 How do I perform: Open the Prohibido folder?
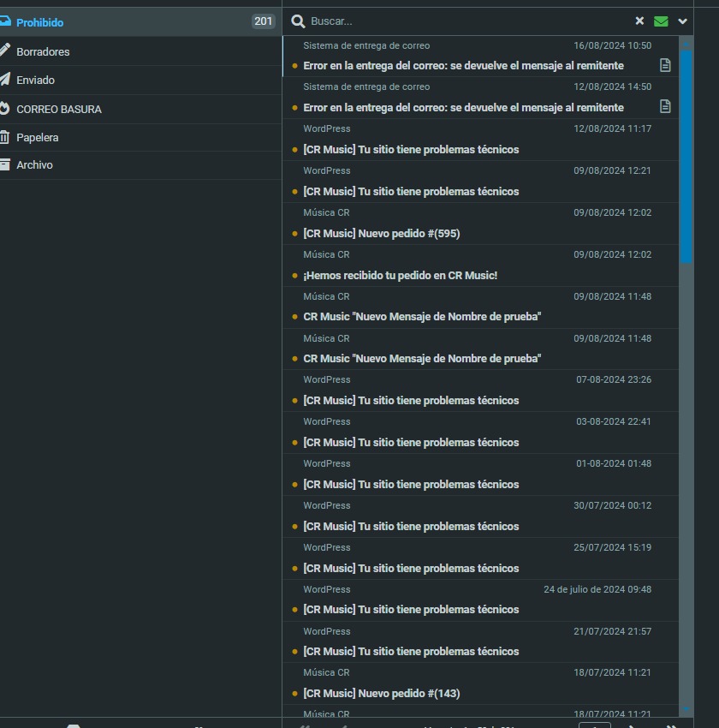tap(39, 22)
